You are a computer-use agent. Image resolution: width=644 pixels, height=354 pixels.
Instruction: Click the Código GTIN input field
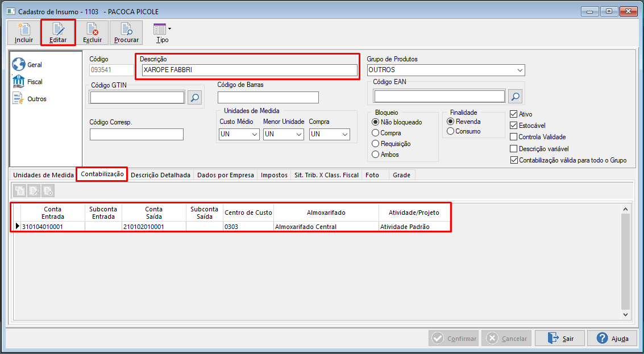coord(138,97)
